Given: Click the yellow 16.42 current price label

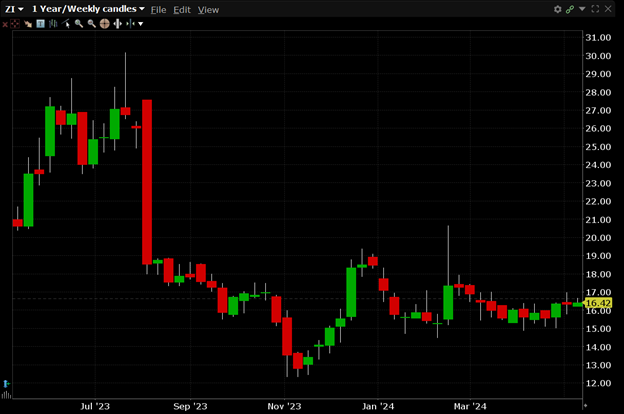Looking at the screenshot, I should [598, 303].
